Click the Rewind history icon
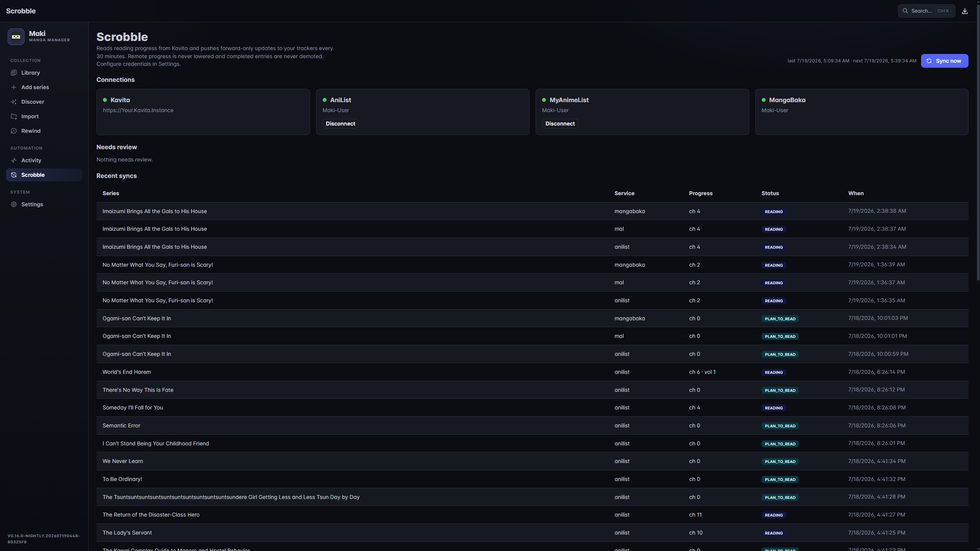This screenshot has width=980, height=551. (x=14, y=131)
